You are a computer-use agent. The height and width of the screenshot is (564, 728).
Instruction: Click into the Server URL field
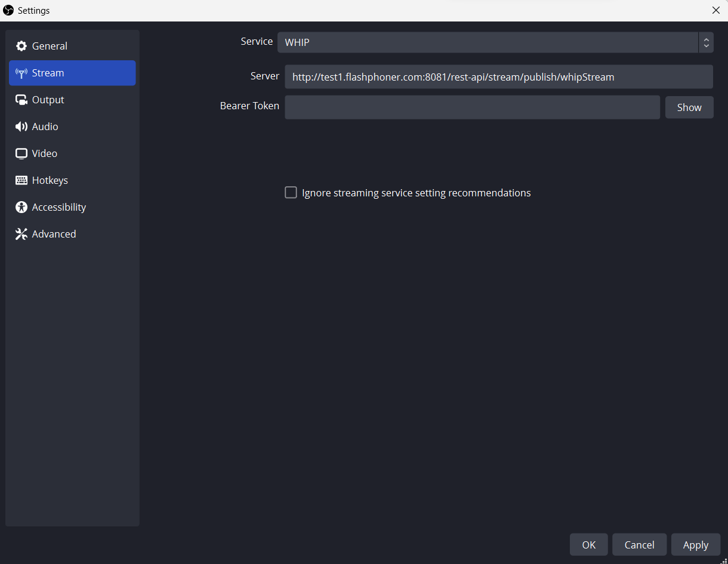pyautogui.click(x=498, y=77)
